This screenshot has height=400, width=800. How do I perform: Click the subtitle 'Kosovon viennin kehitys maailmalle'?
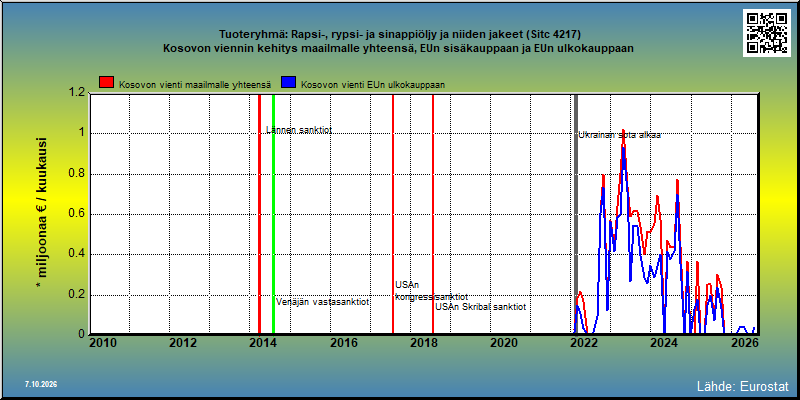(x=398, y=48)
